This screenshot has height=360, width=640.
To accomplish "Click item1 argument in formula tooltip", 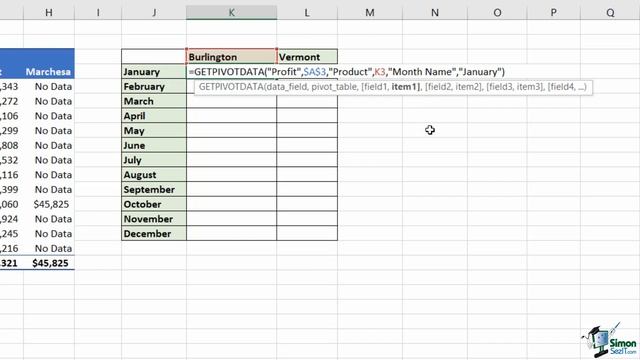I will pyautogui.click(x=404, y=87).
